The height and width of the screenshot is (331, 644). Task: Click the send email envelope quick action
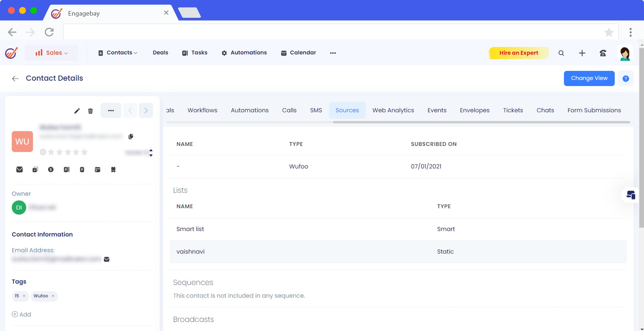pyautogui.click(x=19, y=169)
